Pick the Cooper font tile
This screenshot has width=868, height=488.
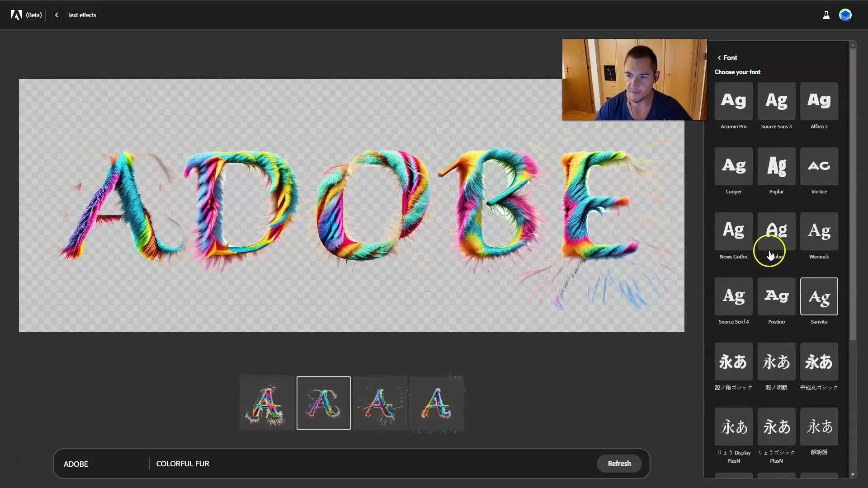tap(733, 166)
